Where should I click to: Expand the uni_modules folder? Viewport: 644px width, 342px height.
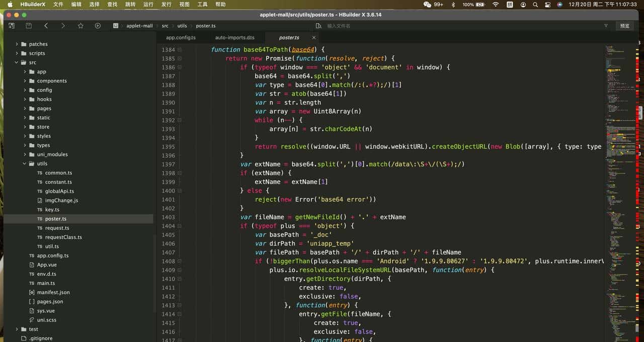25,154
